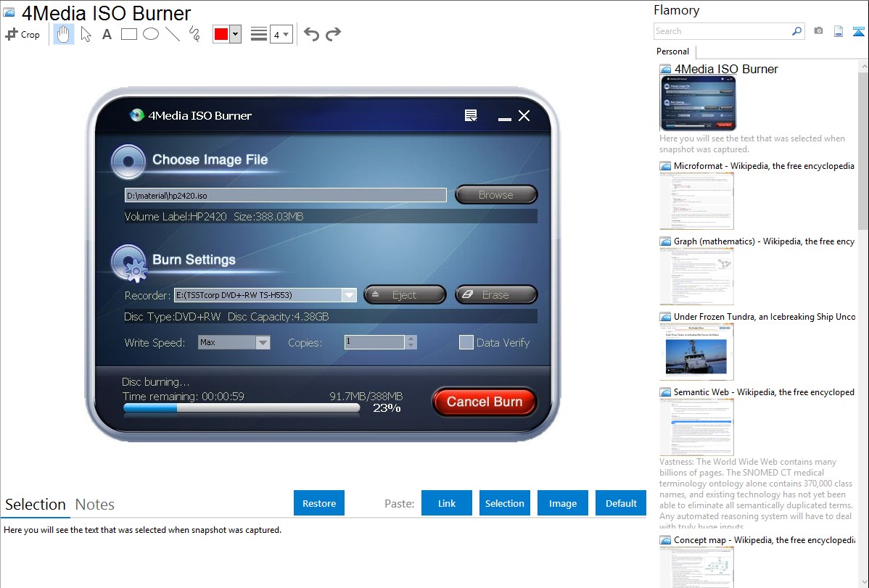Select the Crop tool
The width and height of the screenshot is (869, 588).
pos(22,34)
